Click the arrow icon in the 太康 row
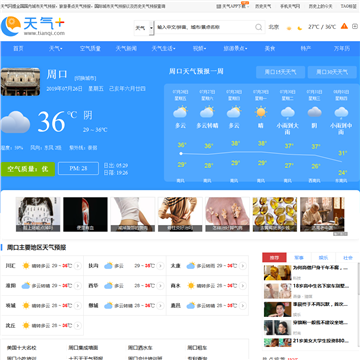 243,266
